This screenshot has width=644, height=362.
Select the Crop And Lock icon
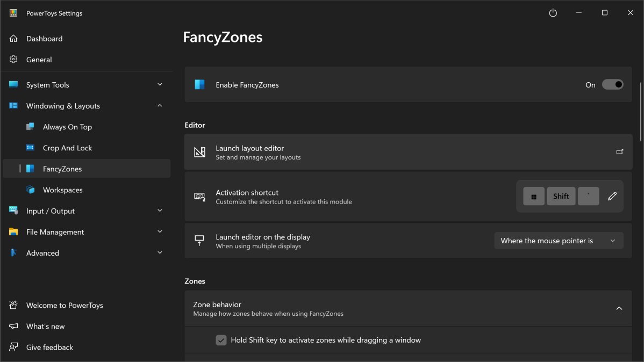31,148
